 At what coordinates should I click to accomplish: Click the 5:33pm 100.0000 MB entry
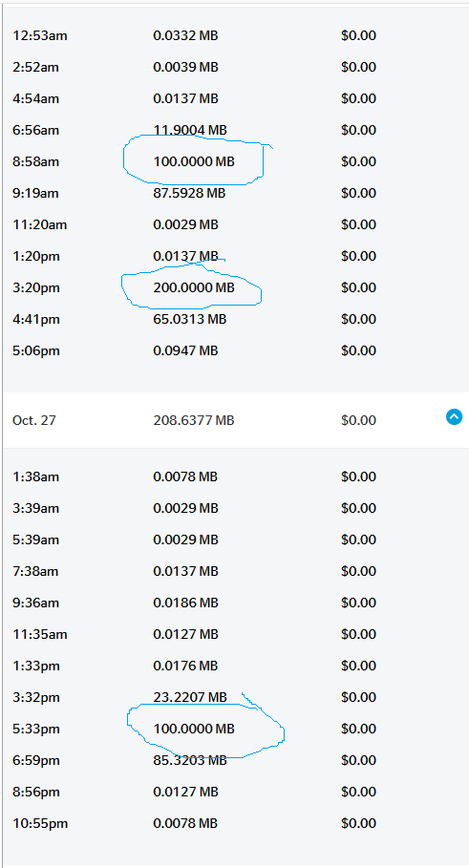pos(194,729)
